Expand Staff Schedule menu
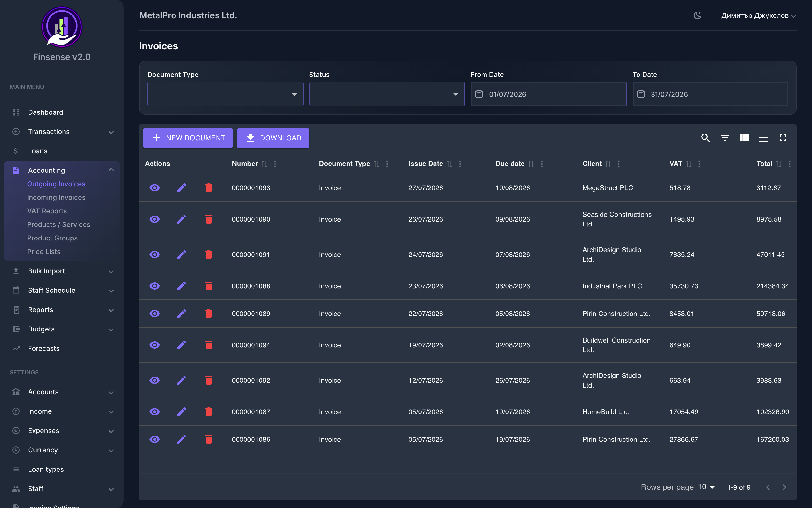This screenshot has height=508, width=812. point(62,290)
